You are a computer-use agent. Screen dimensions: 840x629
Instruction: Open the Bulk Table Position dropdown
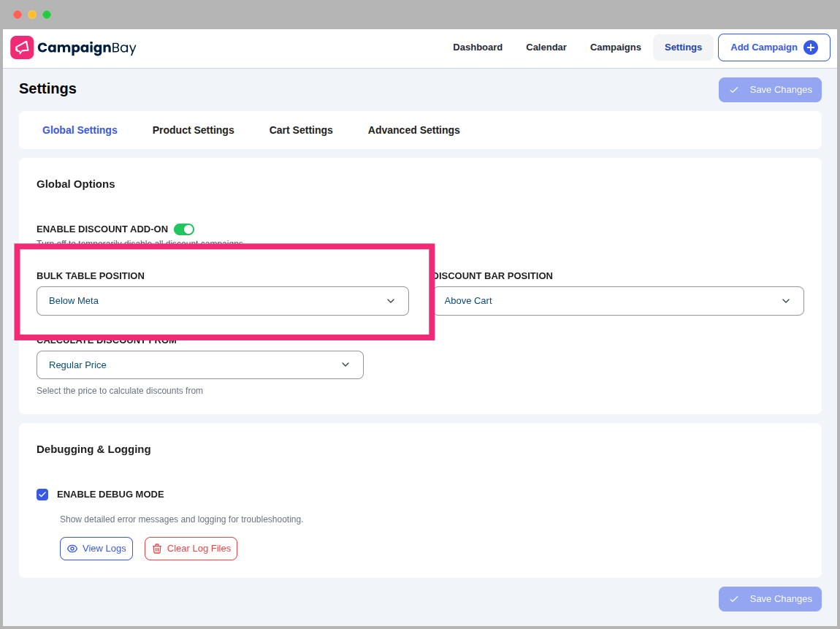pyautogui.click(x=222, y=301)
